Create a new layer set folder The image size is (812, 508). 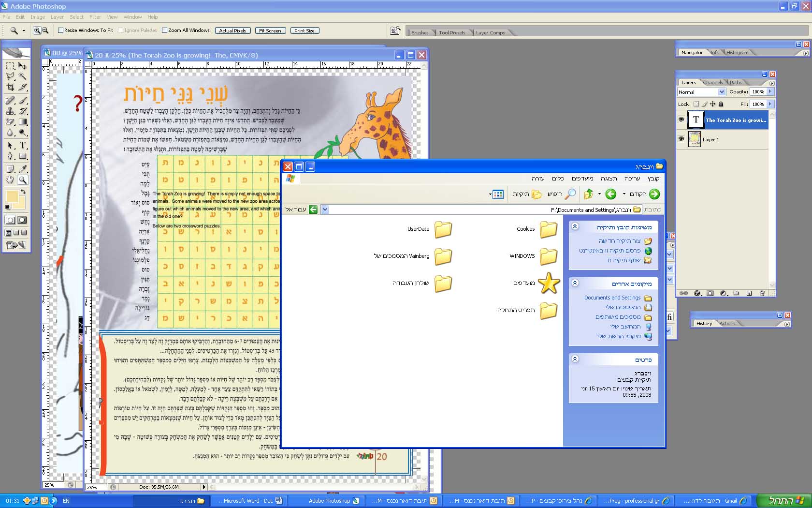[x=736, y=293]
